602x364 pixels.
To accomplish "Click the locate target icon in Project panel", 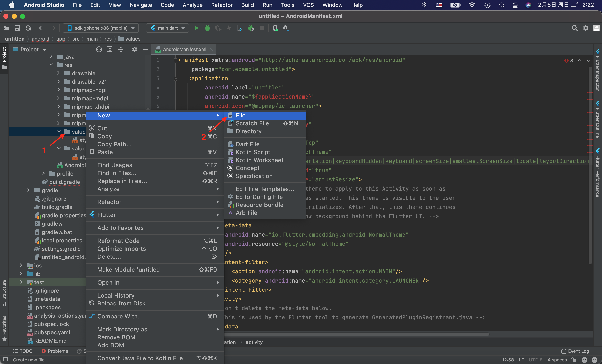I will (99, 49).
